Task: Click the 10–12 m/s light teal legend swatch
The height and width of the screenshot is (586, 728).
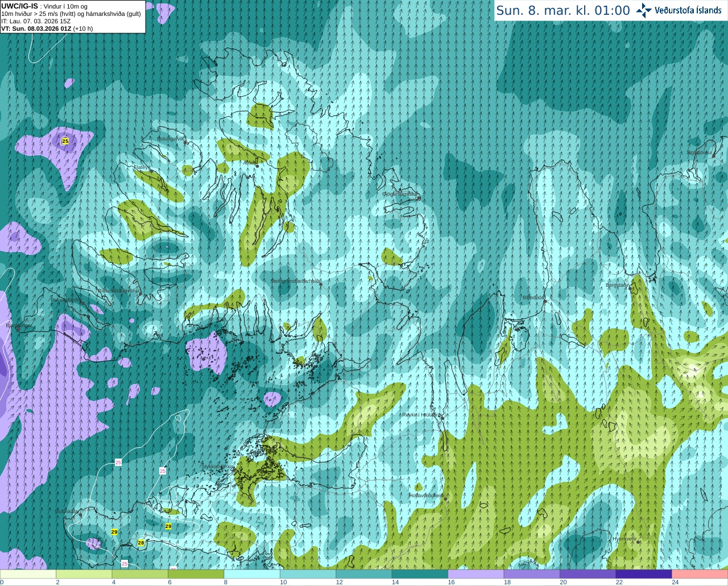Action: (308, 574)
